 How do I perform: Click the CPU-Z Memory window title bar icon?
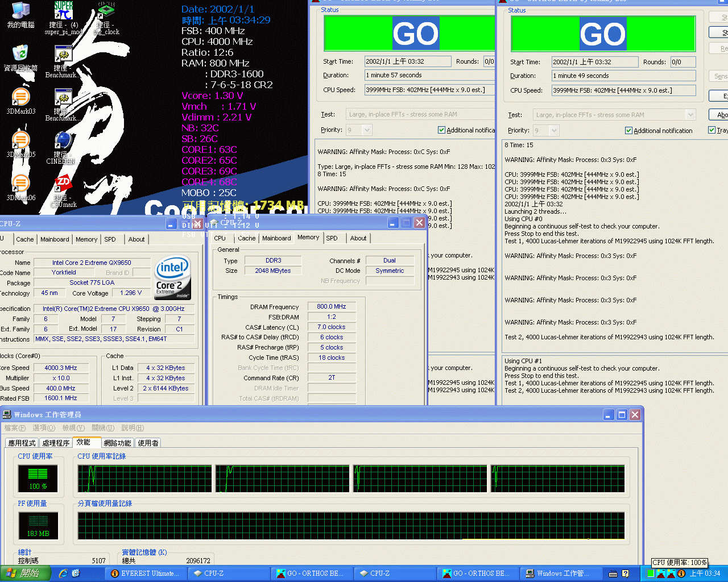[214, 222]
